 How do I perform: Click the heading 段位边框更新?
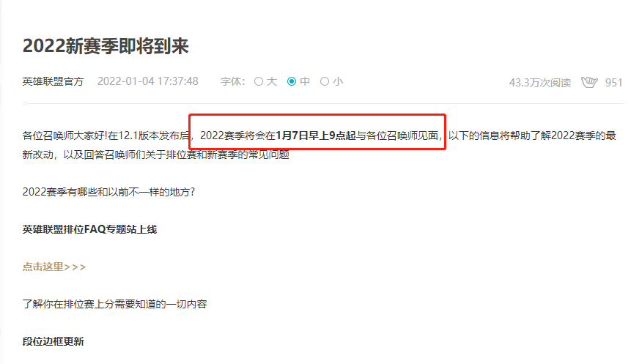pos(53,341)
